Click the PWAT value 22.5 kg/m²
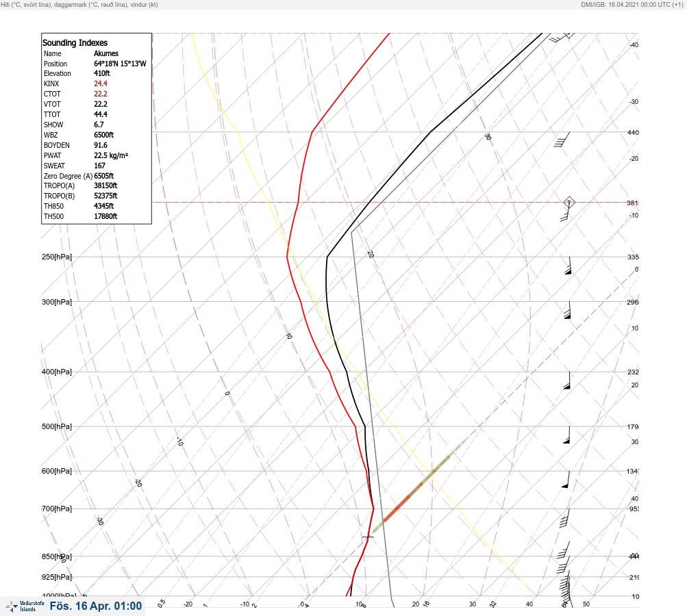Screen dimensions: 687x616 coord(111,155)
